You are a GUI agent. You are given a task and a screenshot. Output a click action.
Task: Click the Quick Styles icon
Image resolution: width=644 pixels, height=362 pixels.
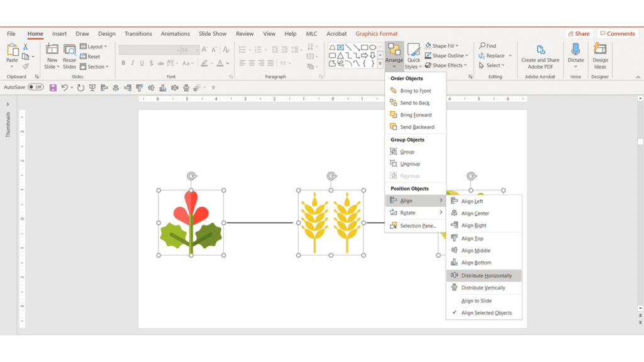click(413, 53)
